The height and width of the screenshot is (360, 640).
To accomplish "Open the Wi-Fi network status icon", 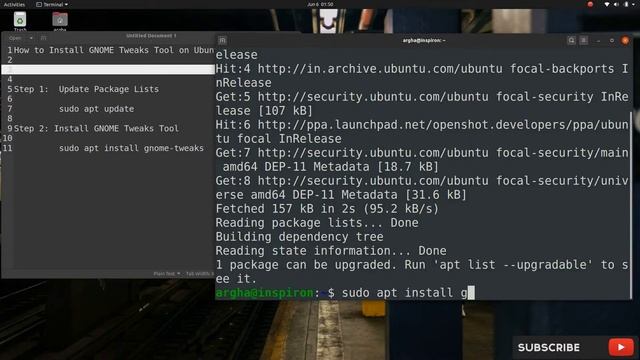I will click(x=607, y=4).
